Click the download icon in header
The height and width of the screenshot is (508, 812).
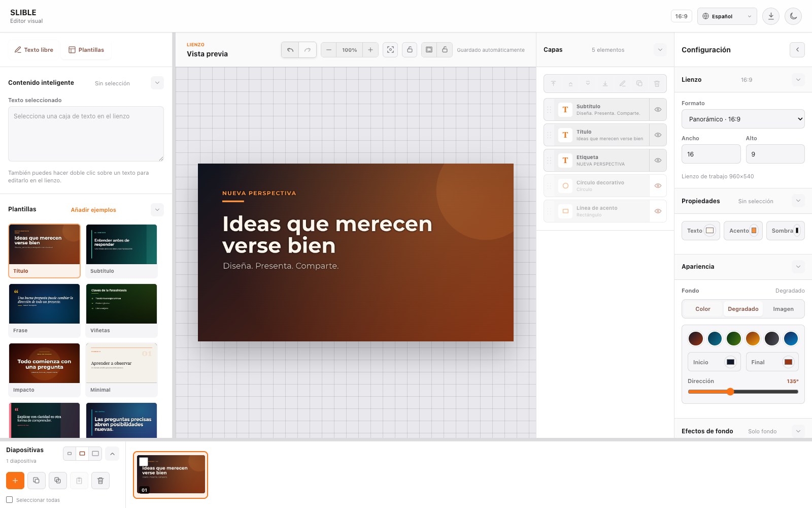[771, 16]
